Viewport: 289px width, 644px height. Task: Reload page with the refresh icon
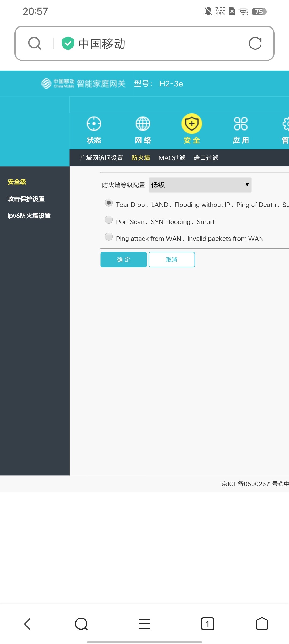click(255, 43)
